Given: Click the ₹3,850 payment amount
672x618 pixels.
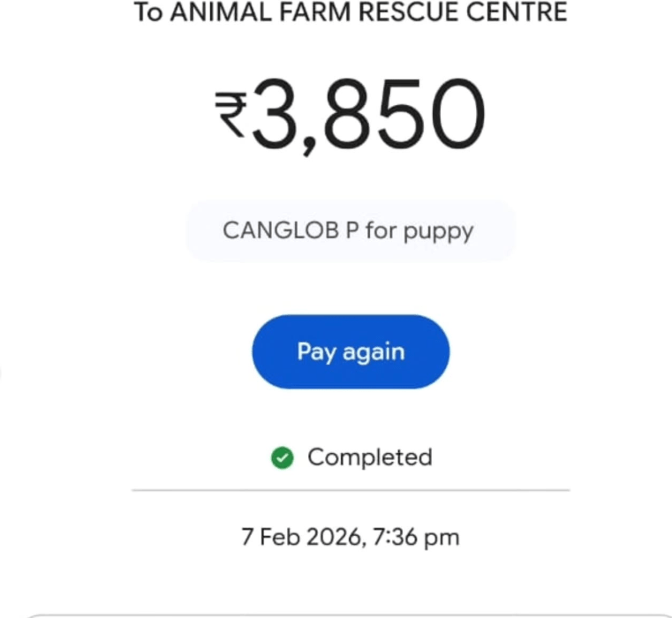Looking at the screenshot, I should (x=350, y=115).
